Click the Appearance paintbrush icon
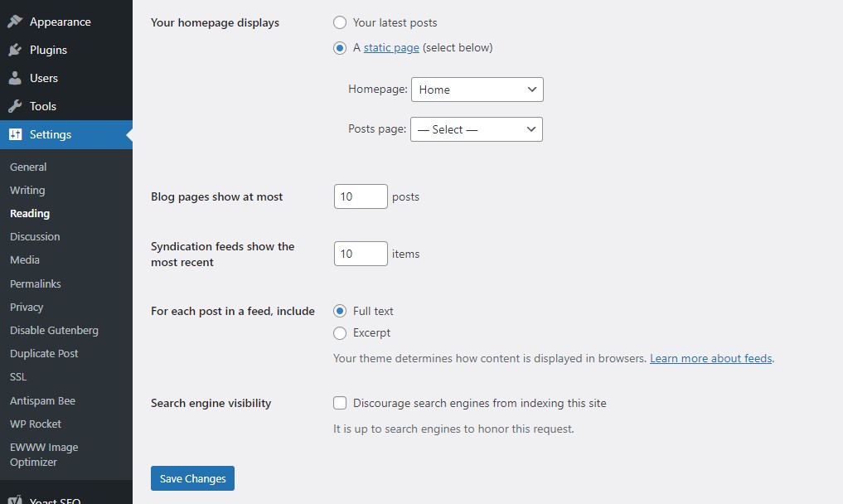Image resolution: width=843 pixels, height=504 pixels. [x=15, y=22]
